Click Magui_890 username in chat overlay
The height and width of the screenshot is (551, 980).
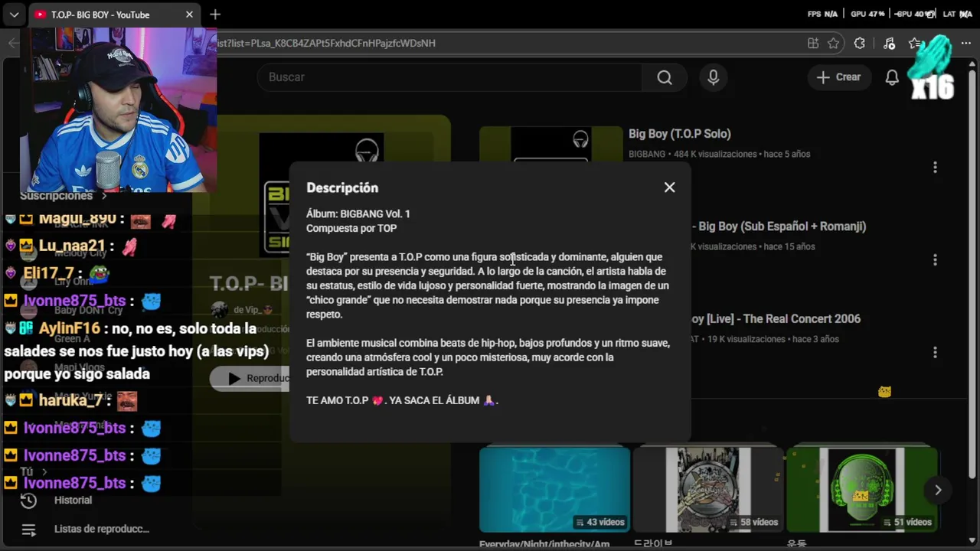pyautogui.click(x=77, y=220)
